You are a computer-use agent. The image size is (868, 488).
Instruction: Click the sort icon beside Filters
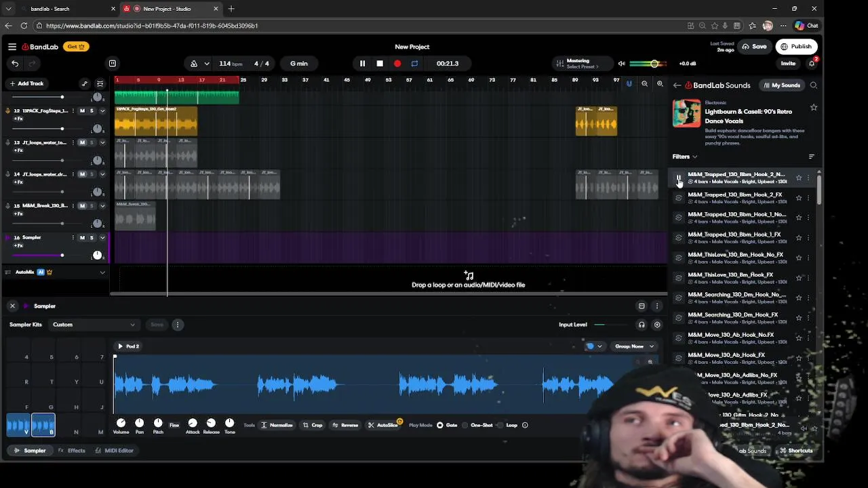pos(812,157)
